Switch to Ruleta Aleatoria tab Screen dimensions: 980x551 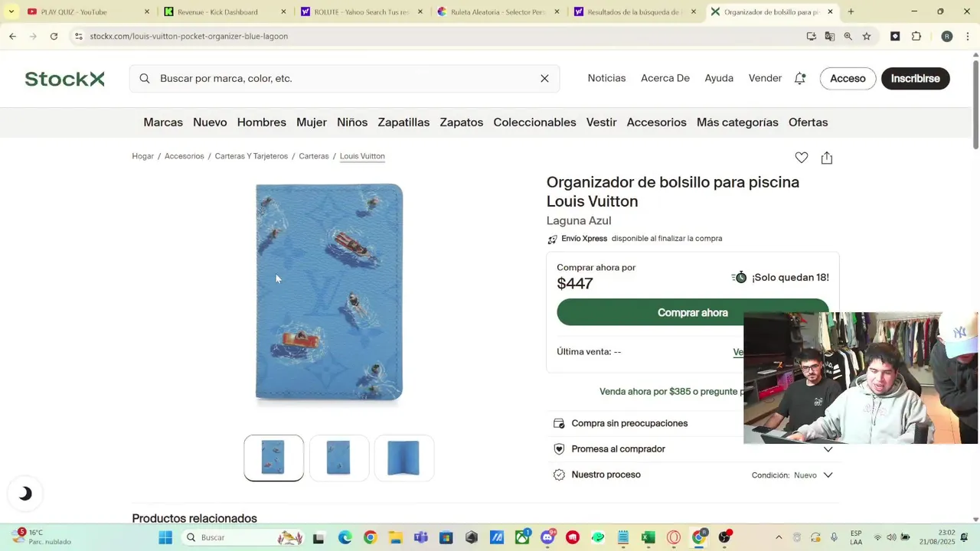click(x=496, y=11)
